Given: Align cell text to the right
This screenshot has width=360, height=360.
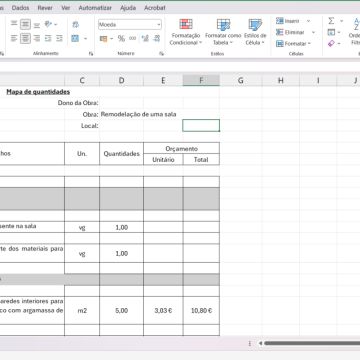Looking at the screenshot, I should pos(37,38).
